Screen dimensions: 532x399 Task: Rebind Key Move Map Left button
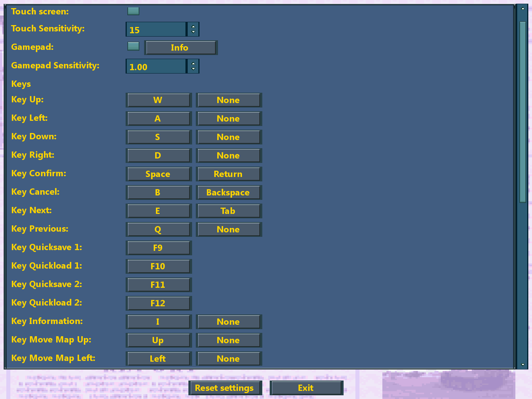click(x=159, y=359)
